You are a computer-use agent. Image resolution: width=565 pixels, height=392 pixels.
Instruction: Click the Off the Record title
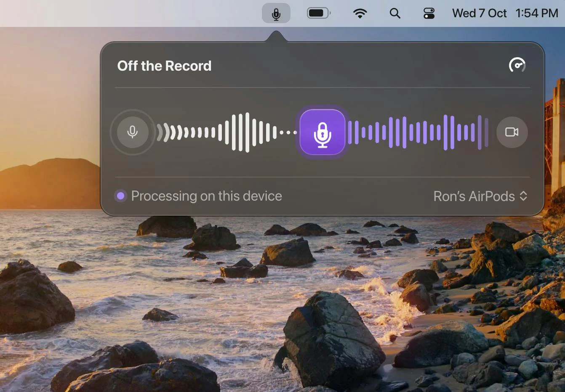pyautogui.click(x=164, y=66)
